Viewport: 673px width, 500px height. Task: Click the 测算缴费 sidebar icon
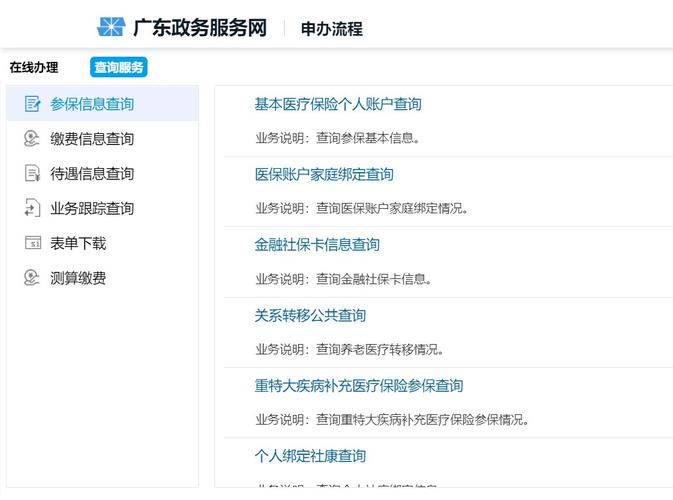[32, 278]
